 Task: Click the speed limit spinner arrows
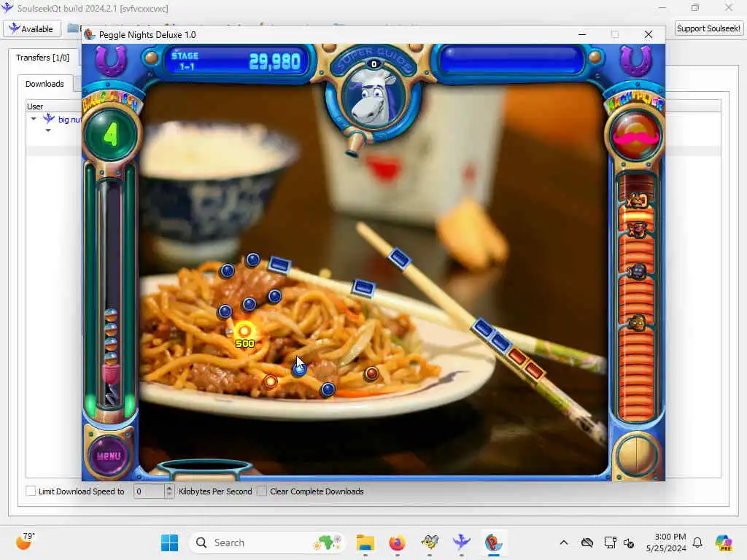click(169, 491)
